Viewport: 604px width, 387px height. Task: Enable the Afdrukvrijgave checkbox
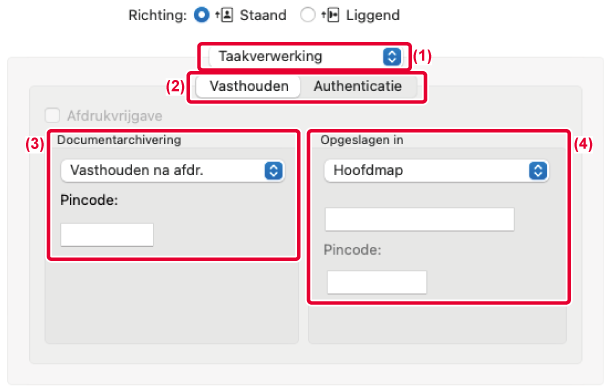[x=52, y=115]
